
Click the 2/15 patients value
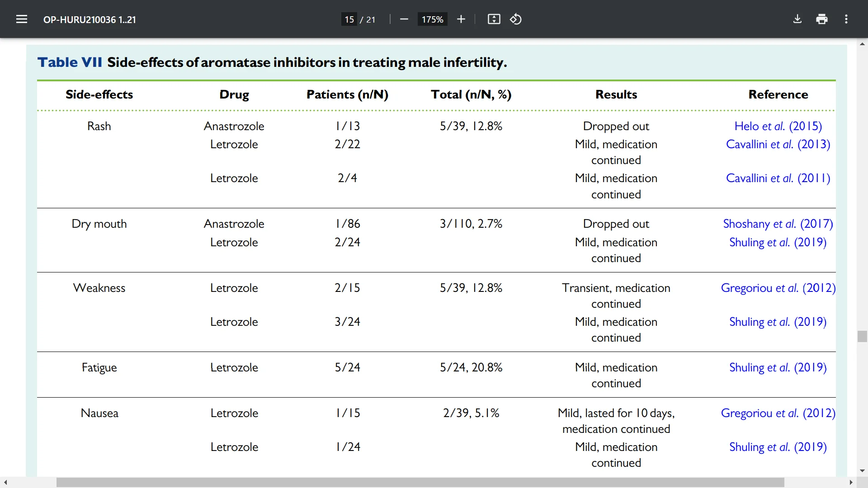pyautogui.click(x=347, y=288)
